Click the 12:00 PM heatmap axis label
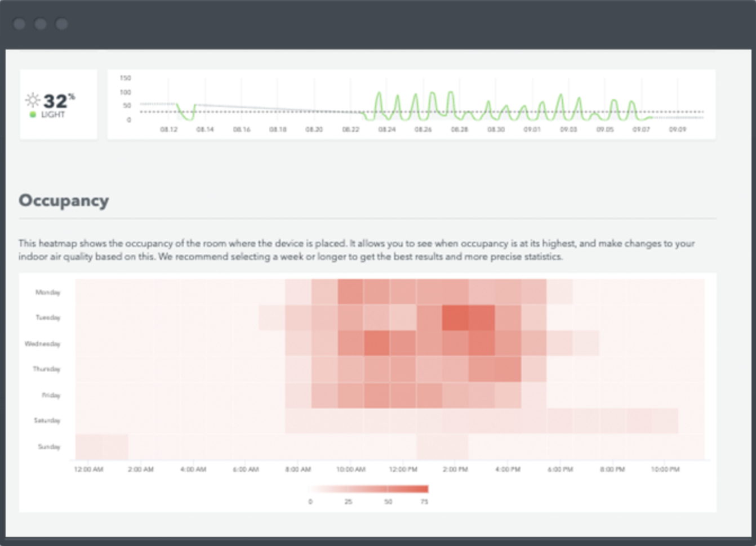 403,469
